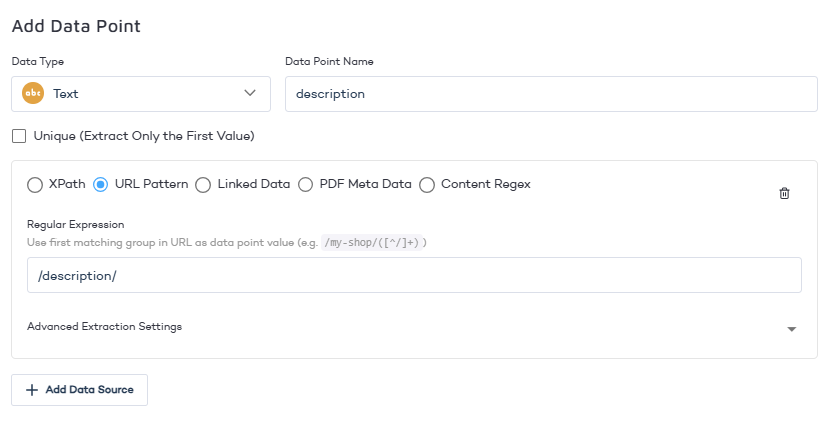Click the trash icon to delete data source
Image resolution: width=829 pixels, height=424 pixels.
(784, 193)
